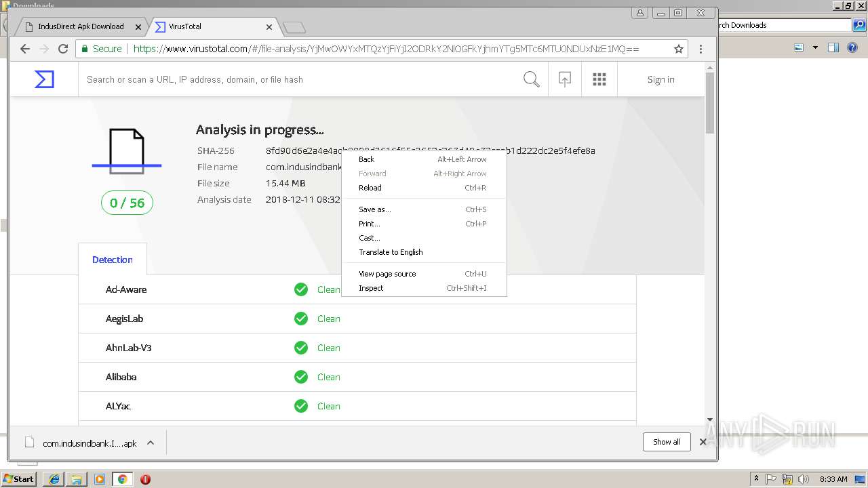Click the Start button
This screenshot has height=488, width=868.
click(18, 479)
